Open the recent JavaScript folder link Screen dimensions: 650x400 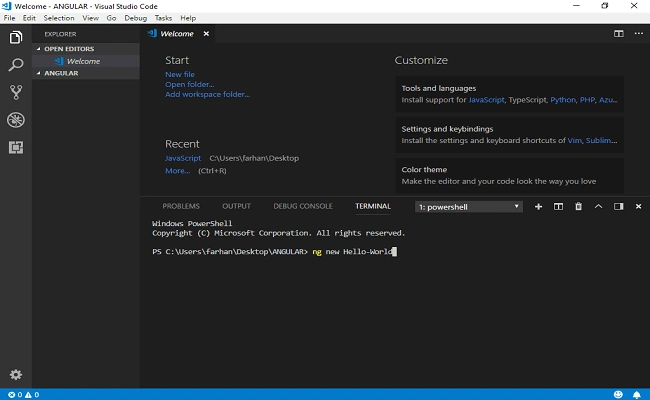click(183, 158)
